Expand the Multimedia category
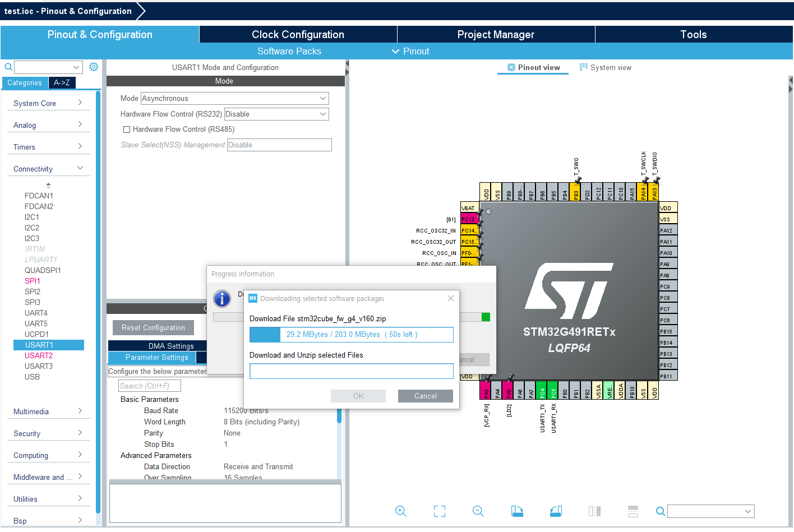This screenshot has width=794, height=532. point(48,411)
